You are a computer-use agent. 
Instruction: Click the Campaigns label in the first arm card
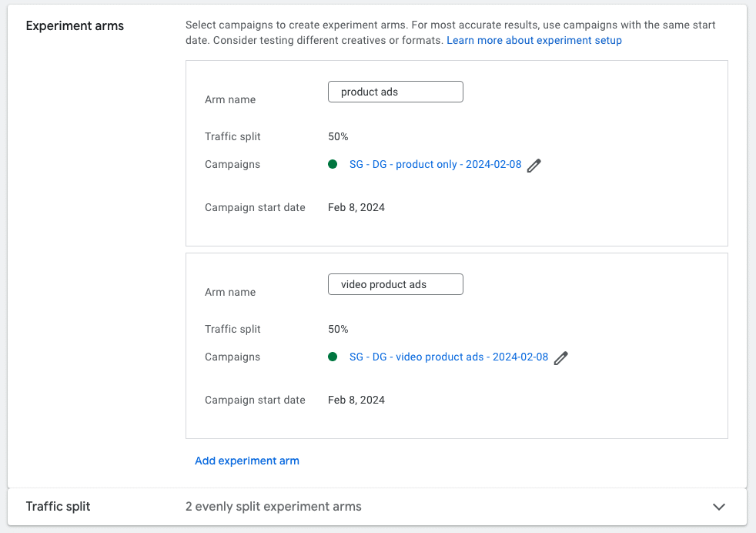(x=232, y=164)
